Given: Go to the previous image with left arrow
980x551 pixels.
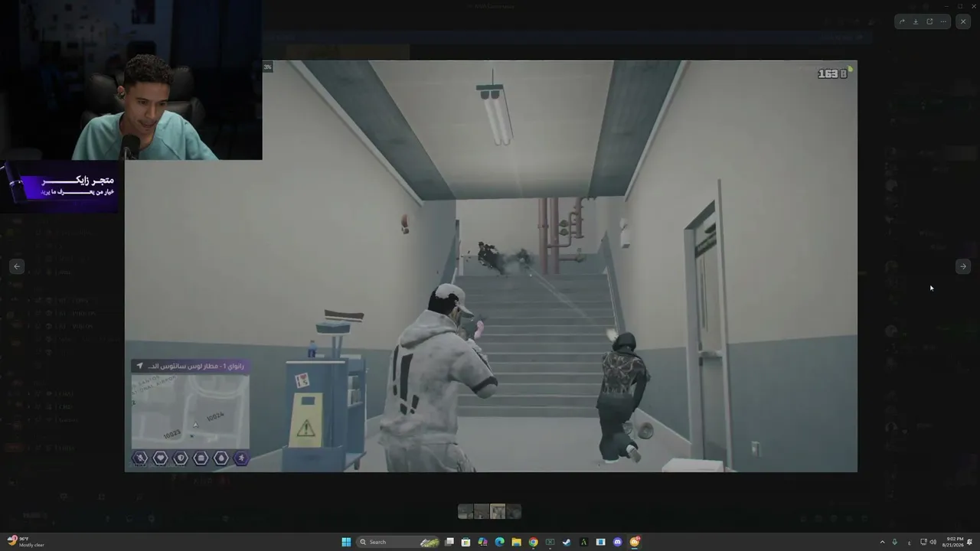Looking at the screenshot, I should click(17, 266).
